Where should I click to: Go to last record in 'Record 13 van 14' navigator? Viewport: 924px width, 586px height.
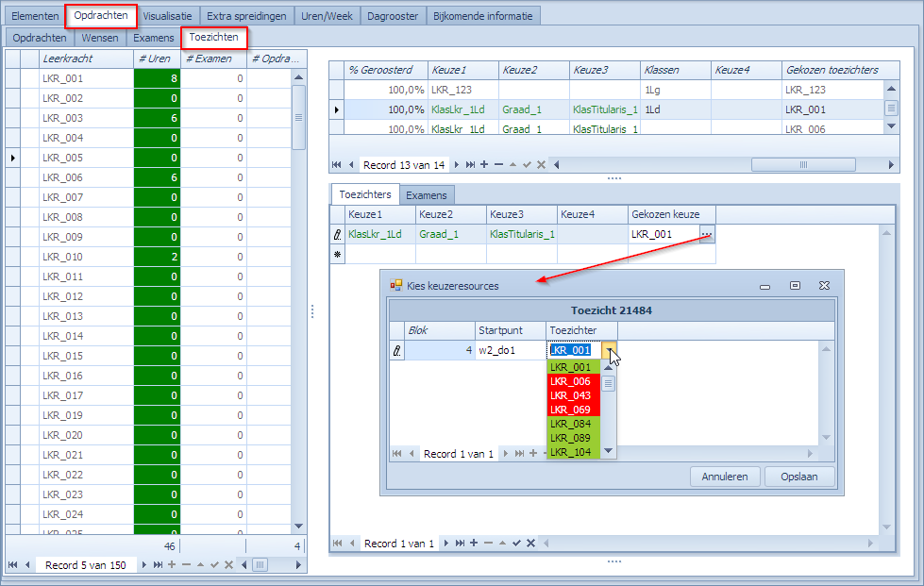click(470, 165)
